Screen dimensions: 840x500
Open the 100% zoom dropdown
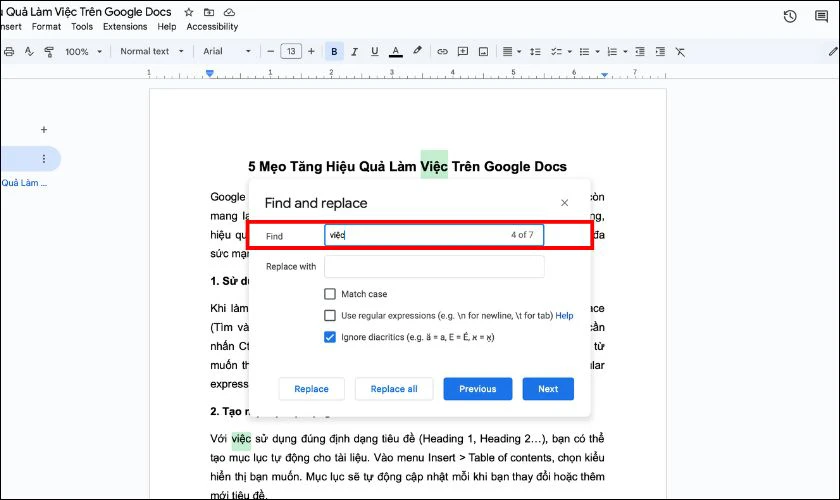[83, 51]
